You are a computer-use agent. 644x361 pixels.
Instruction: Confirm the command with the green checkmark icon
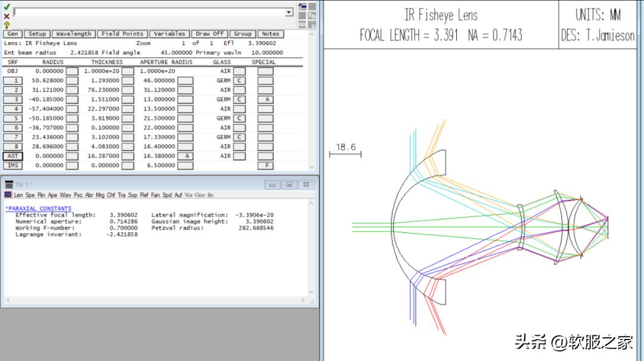[x=6, y=7]
